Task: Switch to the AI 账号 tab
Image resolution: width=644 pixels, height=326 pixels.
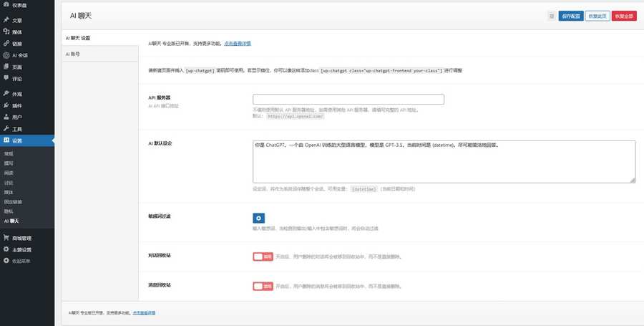Action: pyautogui.click(x=73, y=54)
